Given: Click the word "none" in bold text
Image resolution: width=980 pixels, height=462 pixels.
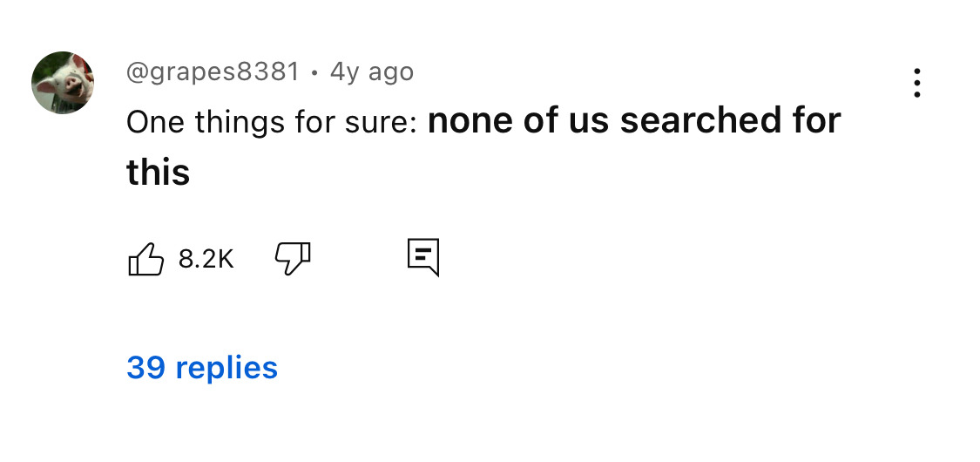Looking at the screenshot, I should click(x=470, y=121).
